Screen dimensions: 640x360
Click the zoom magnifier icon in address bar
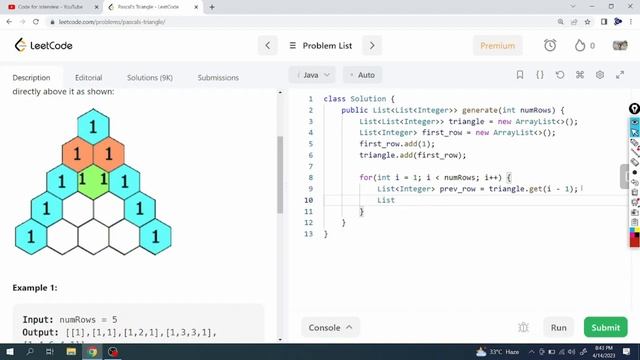[560, 22]
